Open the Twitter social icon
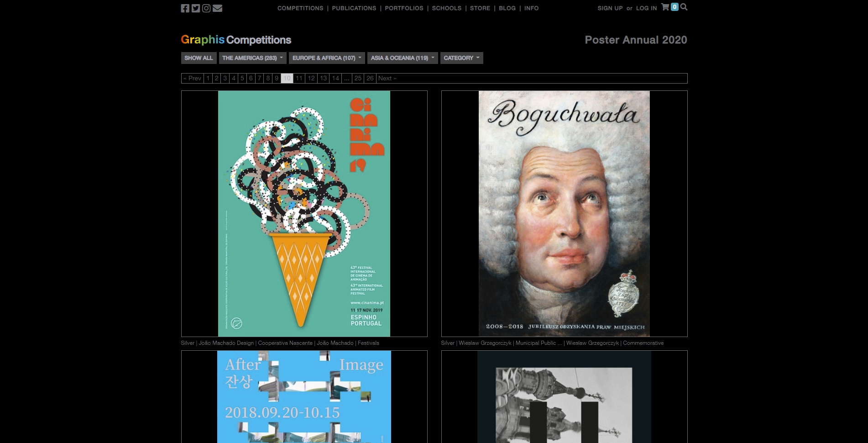Viewport: 868px width, 443px height. tap(196, 8)
